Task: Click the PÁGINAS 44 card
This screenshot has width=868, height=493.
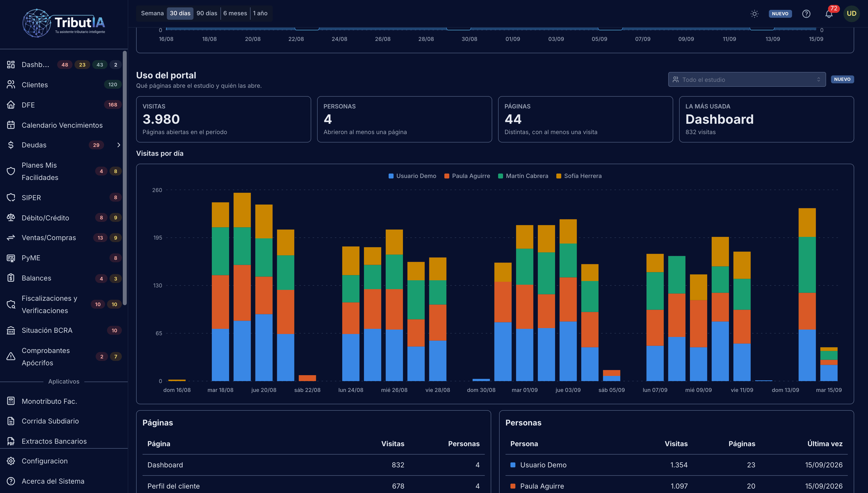Action: pos(585,119)
